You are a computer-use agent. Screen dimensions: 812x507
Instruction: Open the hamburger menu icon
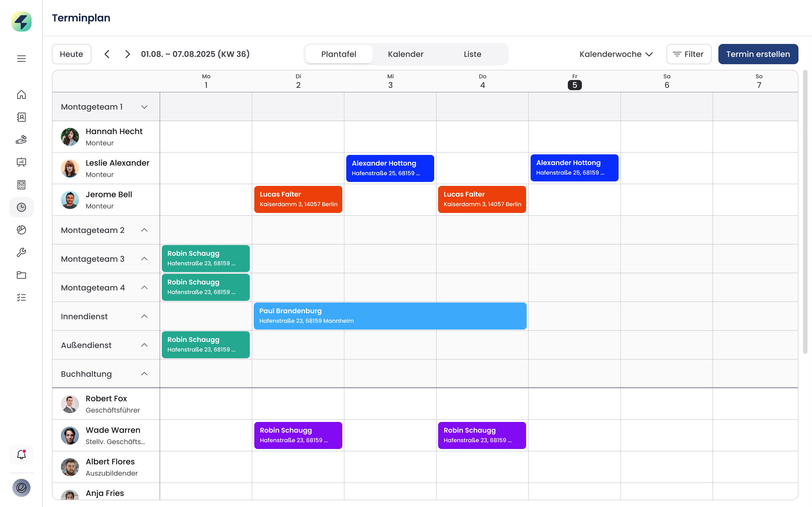click(21, 59)
